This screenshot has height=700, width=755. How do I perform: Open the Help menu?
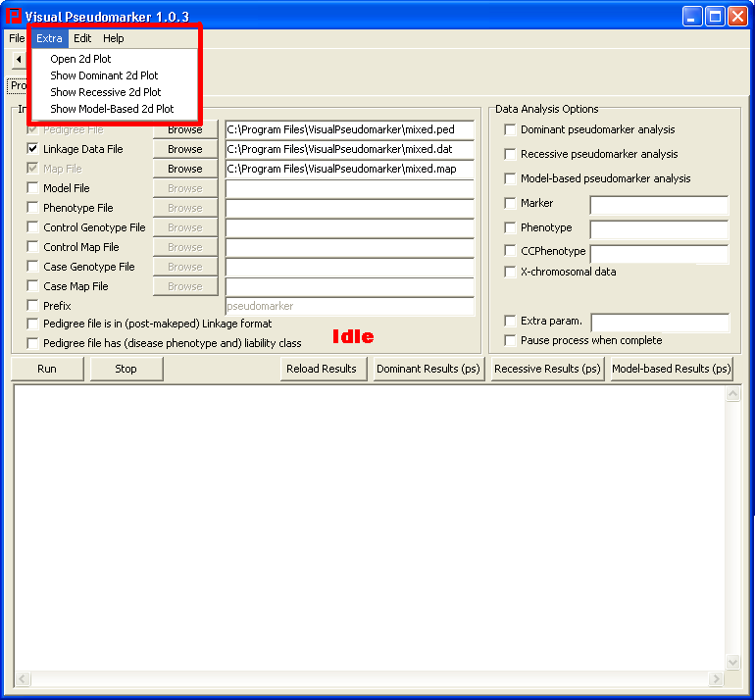click(114, 38)
